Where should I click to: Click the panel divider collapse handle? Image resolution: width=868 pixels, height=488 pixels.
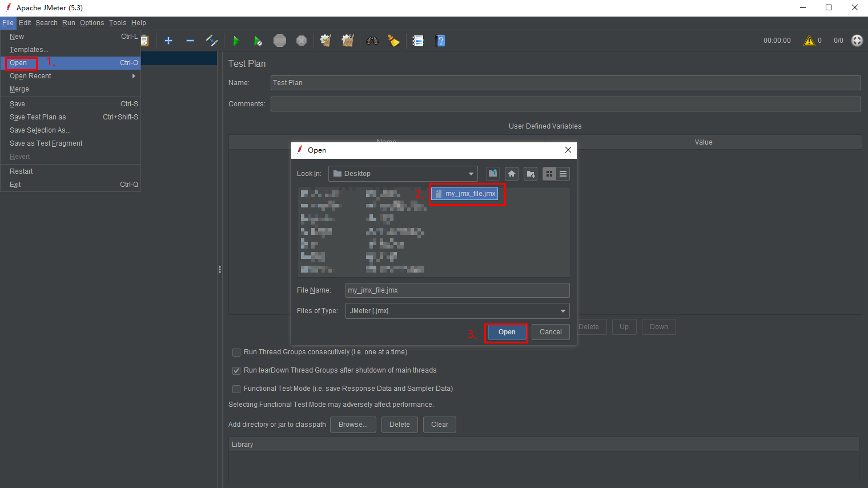pos(220,270)
